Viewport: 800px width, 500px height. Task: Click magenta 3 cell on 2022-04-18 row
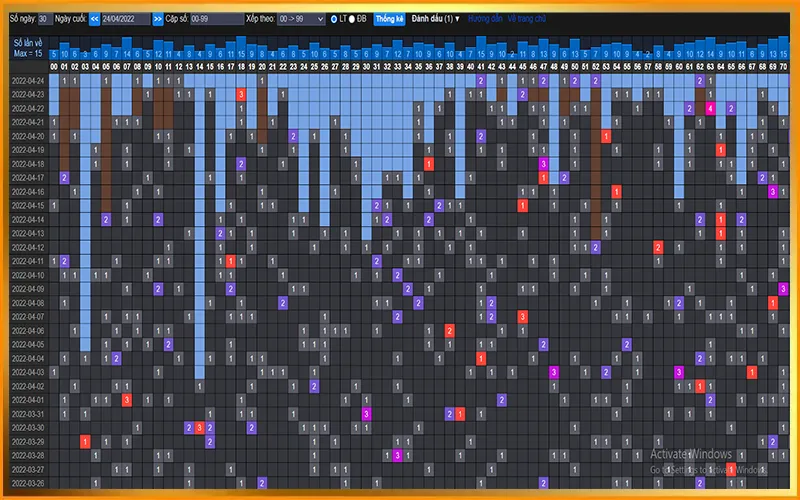pyautogui.click(x=543, y=164)
